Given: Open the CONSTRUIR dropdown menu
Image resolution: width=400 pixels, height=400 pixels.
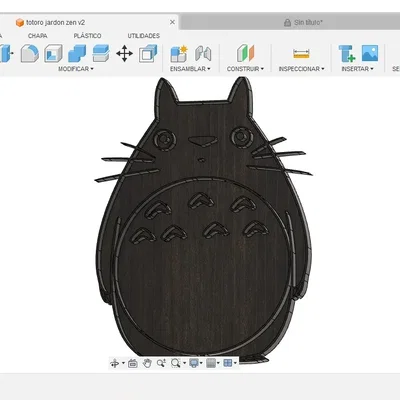Looking at the screenshot, I should click(x=245, y=69).
